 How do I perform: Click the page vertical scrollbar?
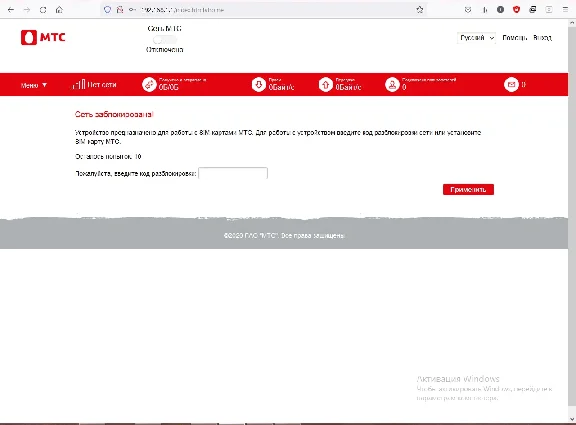572,220
